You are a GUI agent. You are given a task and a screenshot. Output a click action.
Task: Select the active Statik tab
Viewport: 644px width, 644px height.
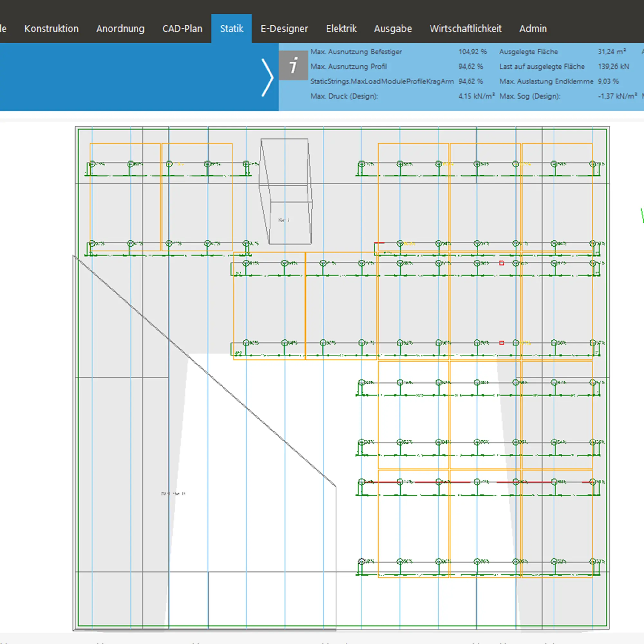click(231, 29)
